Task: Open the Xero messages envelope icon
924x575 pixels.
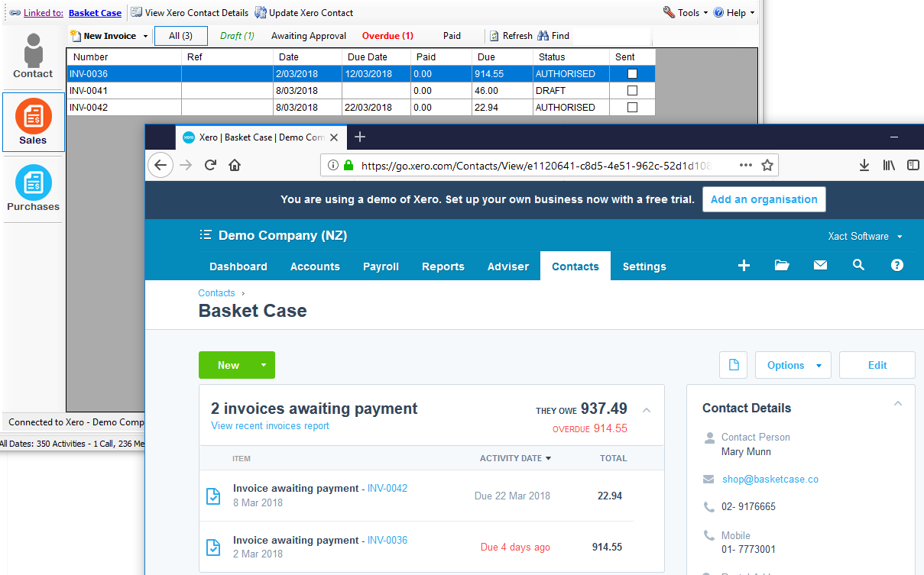Action: pyautogui.click(x=820, y=265)
